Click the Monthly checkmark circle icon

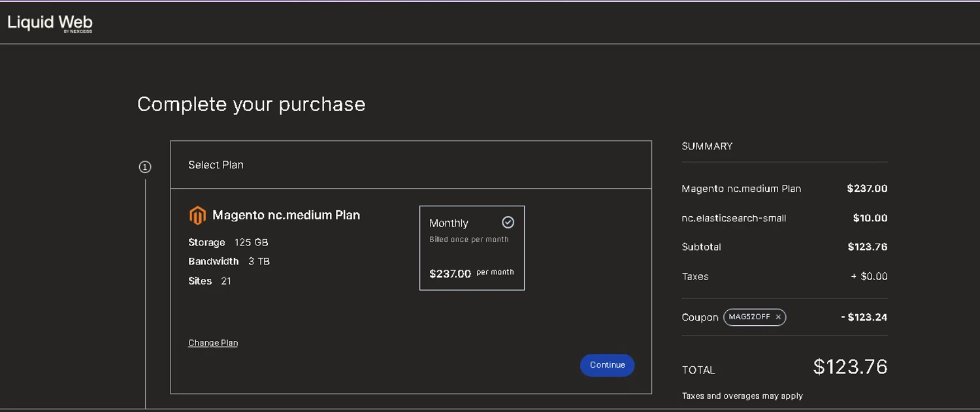coord(508,223)
